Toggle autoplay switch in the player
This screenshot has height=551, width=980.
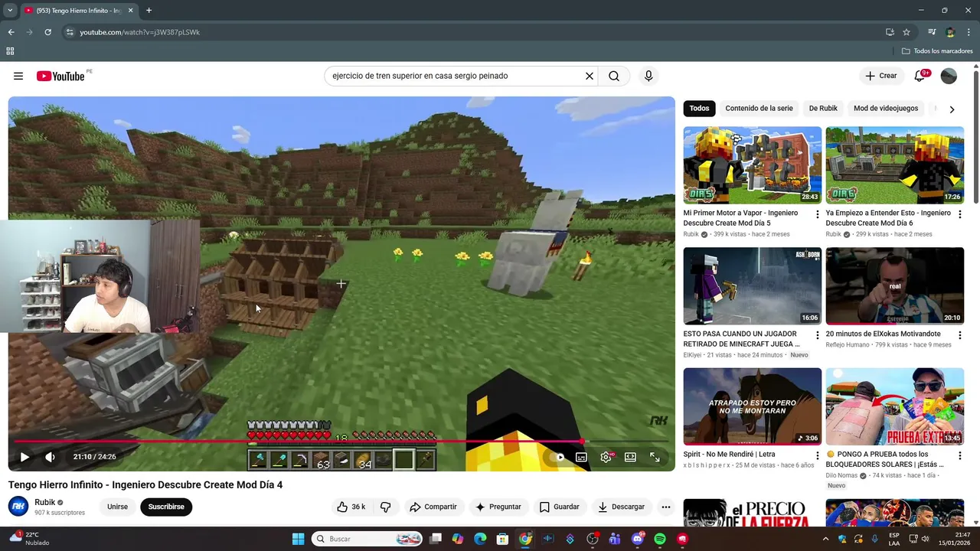(x=558, y=457)
